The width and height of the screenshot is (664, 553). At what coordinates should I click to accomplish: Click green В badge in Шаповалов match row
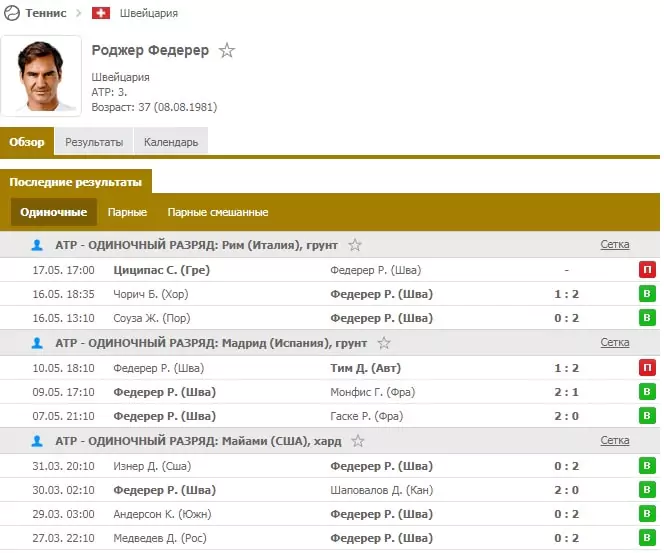(647, 490)
